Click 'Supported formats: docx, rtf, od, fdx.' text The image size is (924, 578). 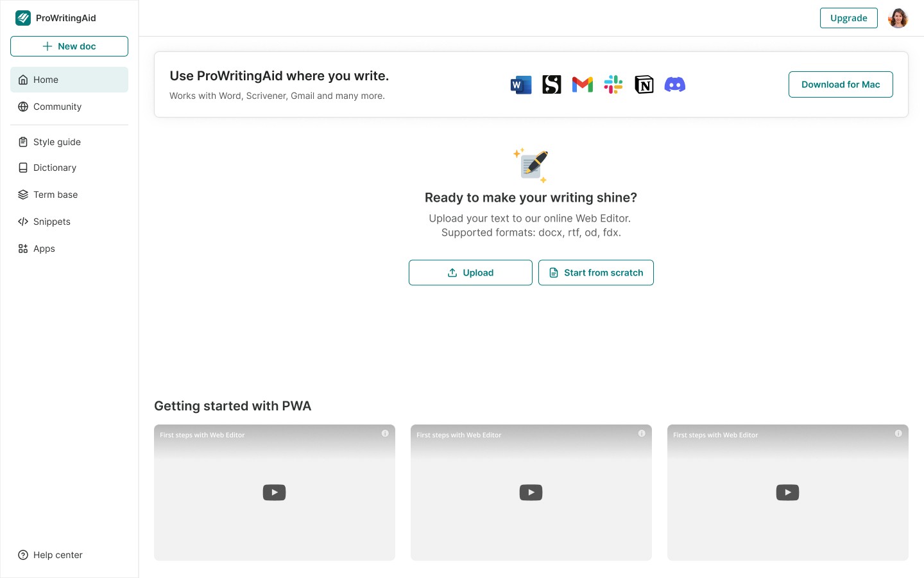pyautogui.click(x=531, y=232)
